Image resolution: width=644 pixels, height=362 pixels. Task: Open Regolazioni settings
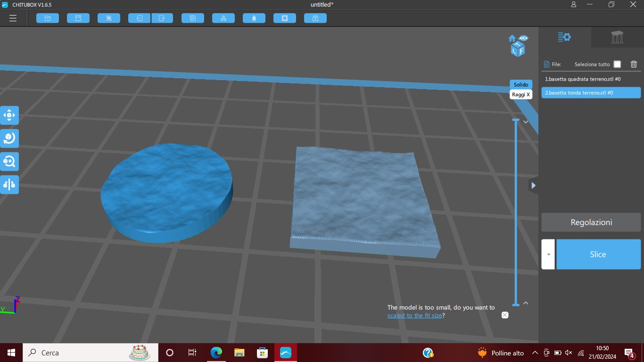(x=591, y=222)
